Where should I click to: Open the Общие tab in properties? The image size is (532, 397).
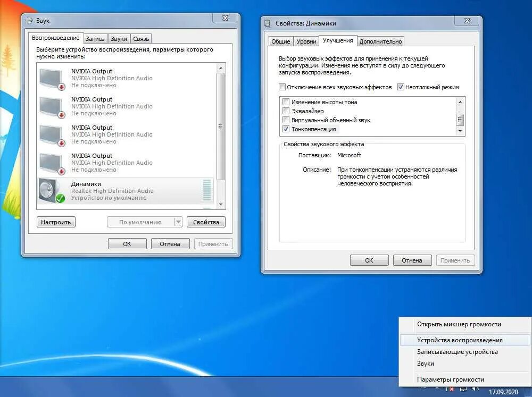click(280, 41)
